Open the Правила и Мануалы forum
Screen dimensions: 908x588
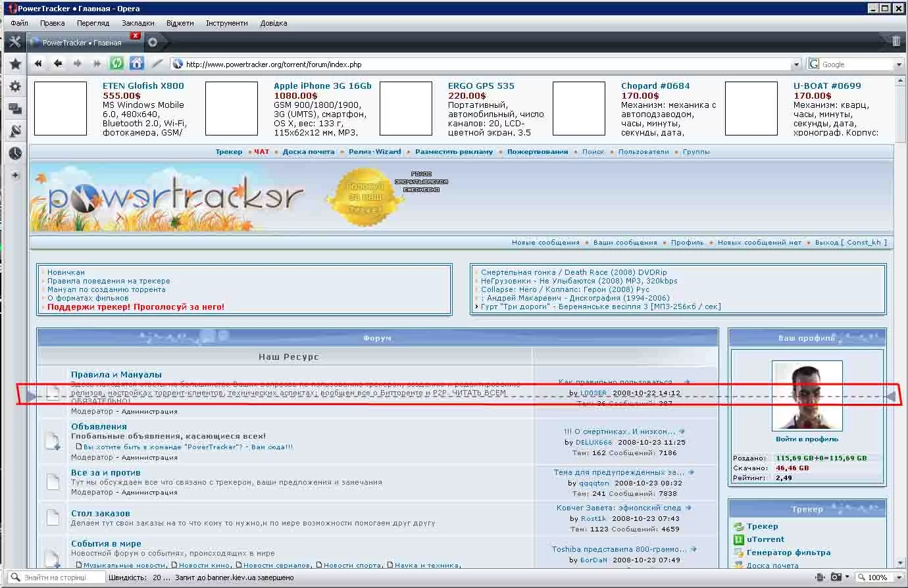116,375
